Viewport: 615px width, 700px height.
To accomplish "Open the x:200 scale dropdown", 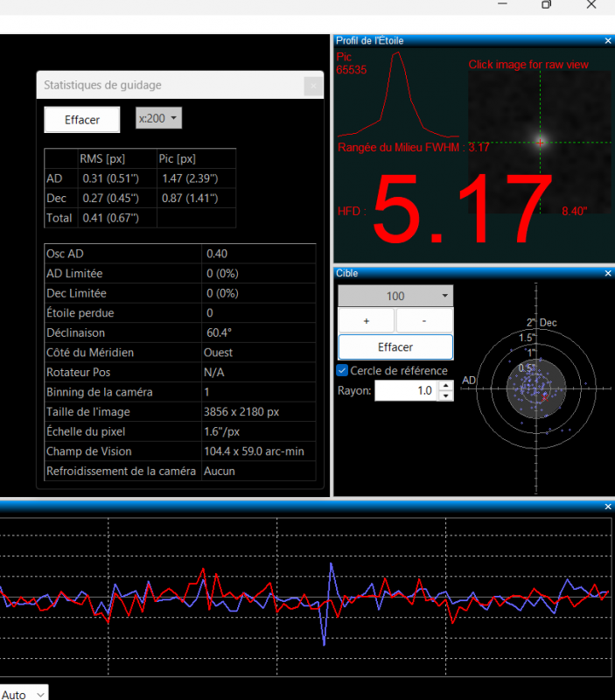I will (158, 118).
